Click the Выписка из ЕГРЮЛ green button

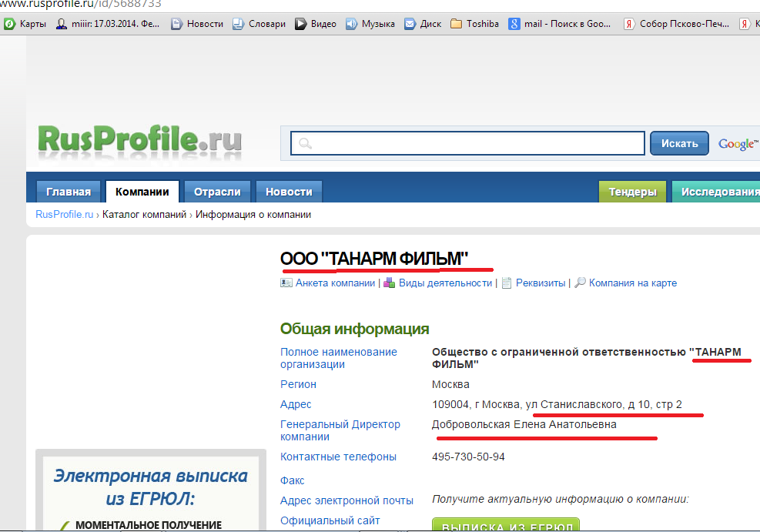point(506,525)
